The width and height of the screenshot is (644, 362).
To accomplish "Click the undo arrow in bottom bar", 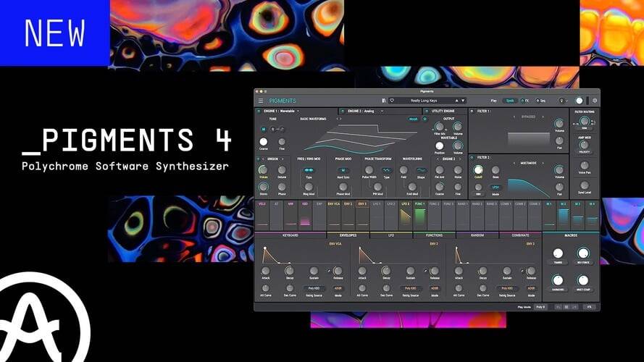I will [559, 307].
